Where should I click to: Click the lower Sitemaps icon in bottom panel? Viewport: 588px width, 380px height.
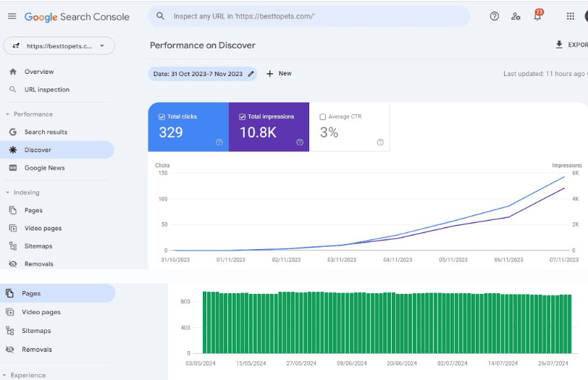coord(9,331)
